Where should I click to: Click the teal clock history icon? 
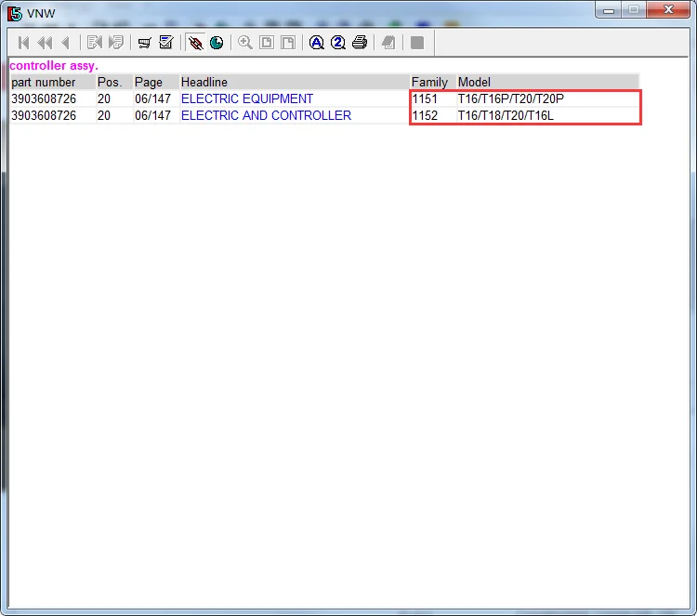217,43
